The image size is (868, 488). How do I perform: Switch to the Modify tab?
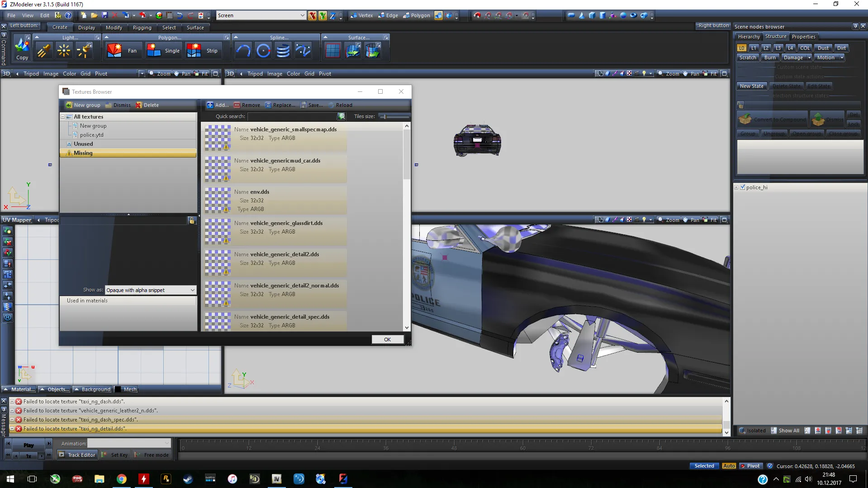[114, 28]
